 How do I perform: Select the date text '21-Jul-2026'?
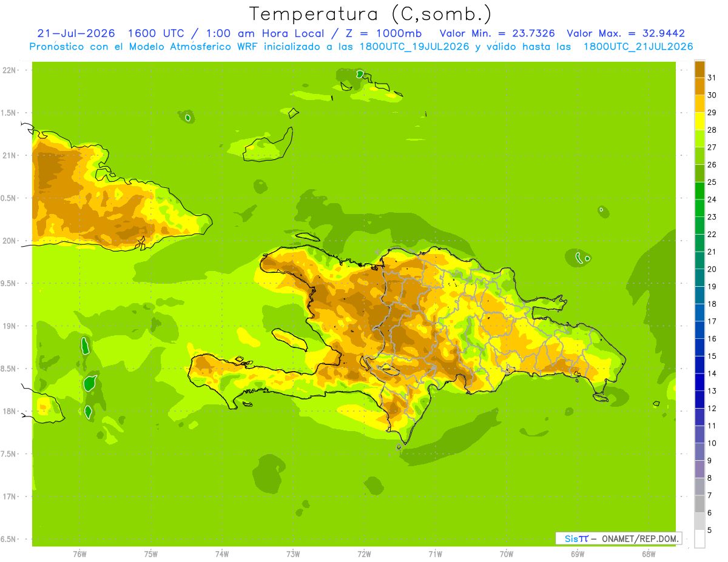(76, 33)
